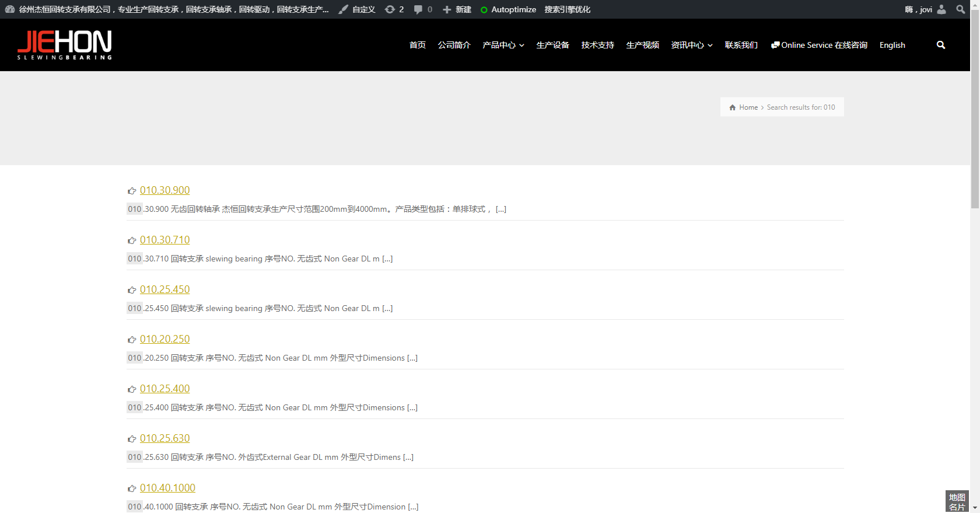
Task: Open the WordPress dashboard gauge icon
Action: pyautogui.click(x=10, y=9)
